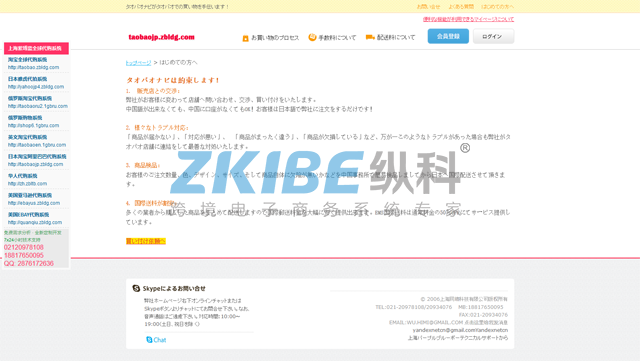Open sidebar link http://taobaoen.1gbru.com
The image size is (640, 361).
[37, 145]
